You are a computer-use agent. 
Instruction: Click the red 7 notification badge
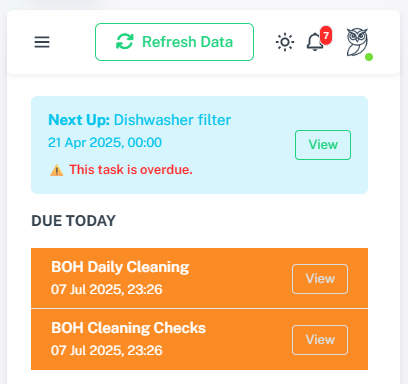[x=326, y=35]
